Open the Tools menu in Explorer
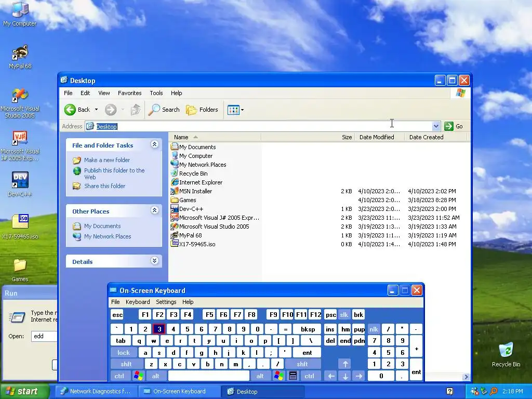 [156, 93]
